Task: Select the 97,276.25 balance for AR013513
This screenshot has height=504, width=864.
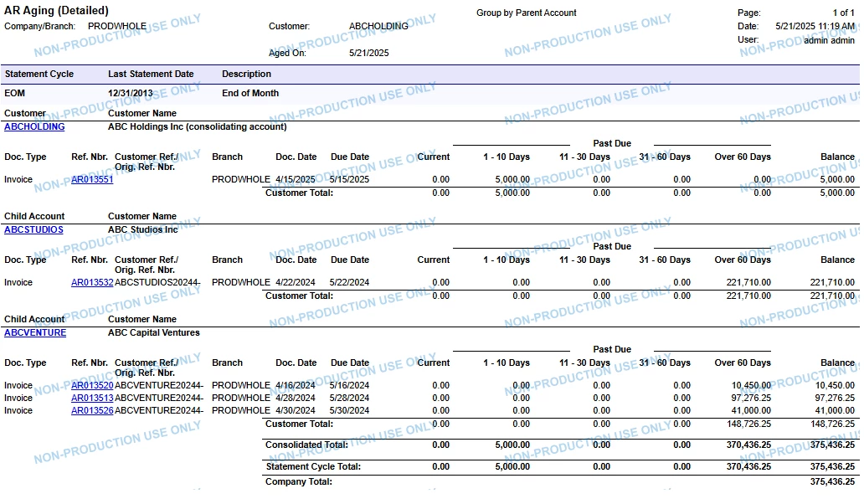Action: point(835,399)
